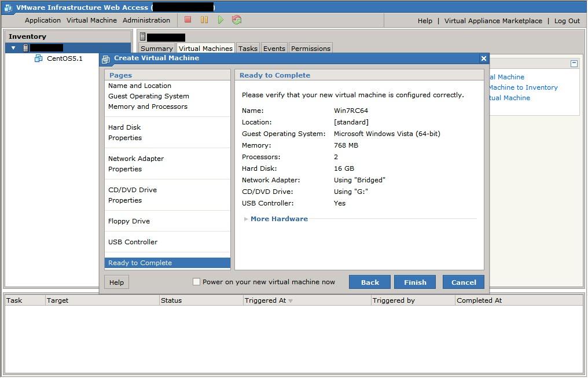Click the Cancel button
588x378 pixels.
tap(464, 282)
